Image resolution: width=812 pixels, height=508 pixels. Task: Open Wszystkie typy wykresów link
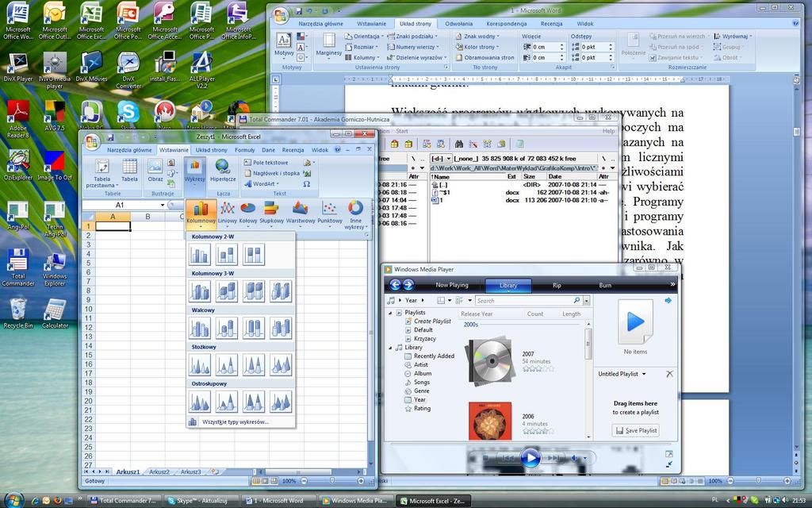pyautogui.click(x=235, y=422)
